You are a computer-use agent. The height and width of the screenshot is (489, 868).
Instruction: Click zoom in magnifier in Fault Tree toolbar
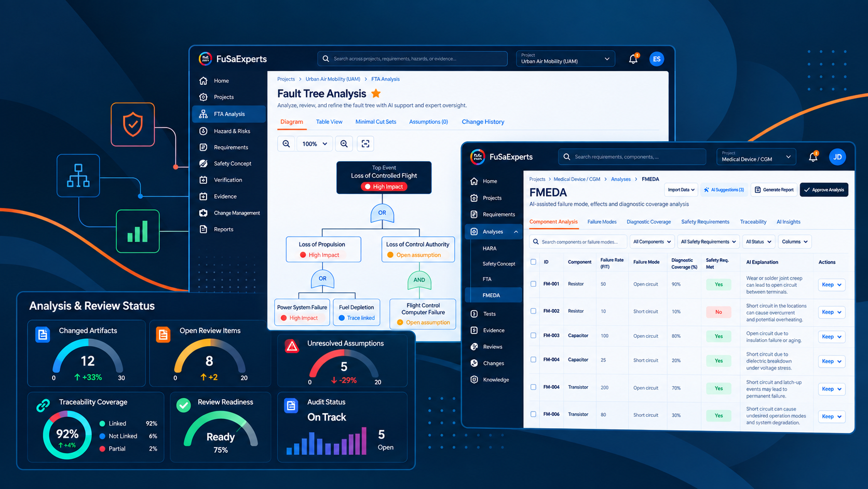[344, 144]
